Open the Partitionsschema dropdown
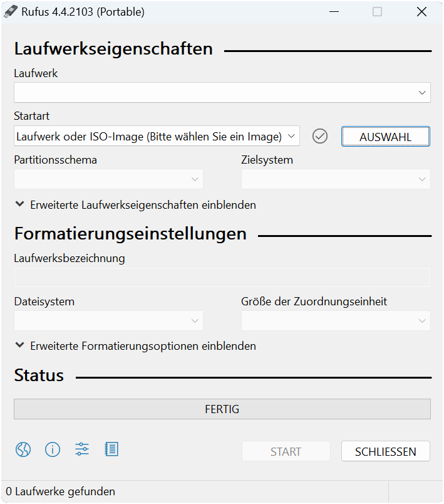 tap(108, 179)
